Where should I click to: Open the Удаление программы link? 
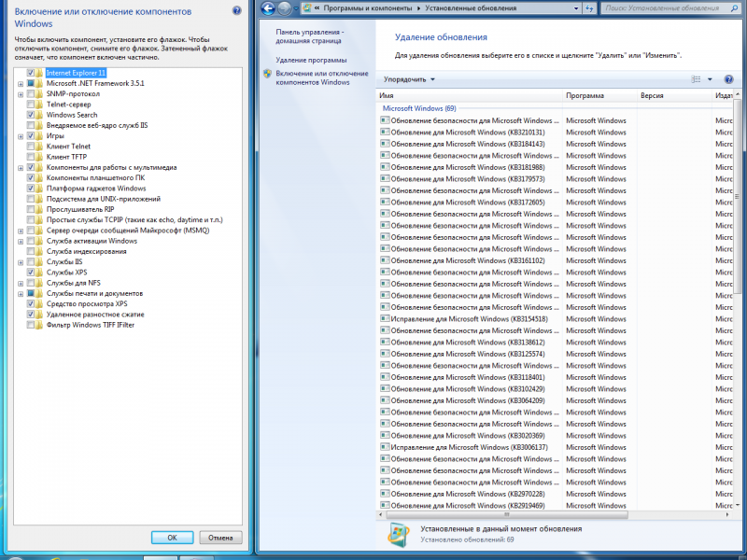pyautogui.click(x=311, y=60)
